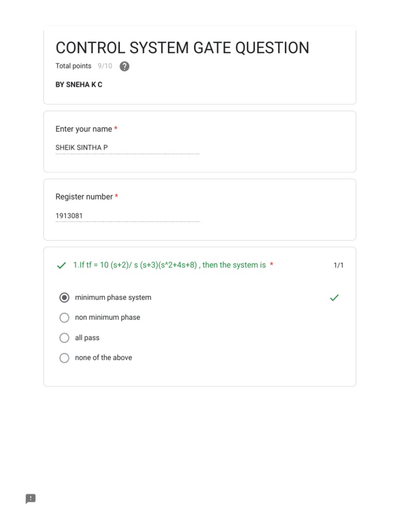
Task: Click the 9/10 total score
Action: pyautogui.click(x=105, y=66)
